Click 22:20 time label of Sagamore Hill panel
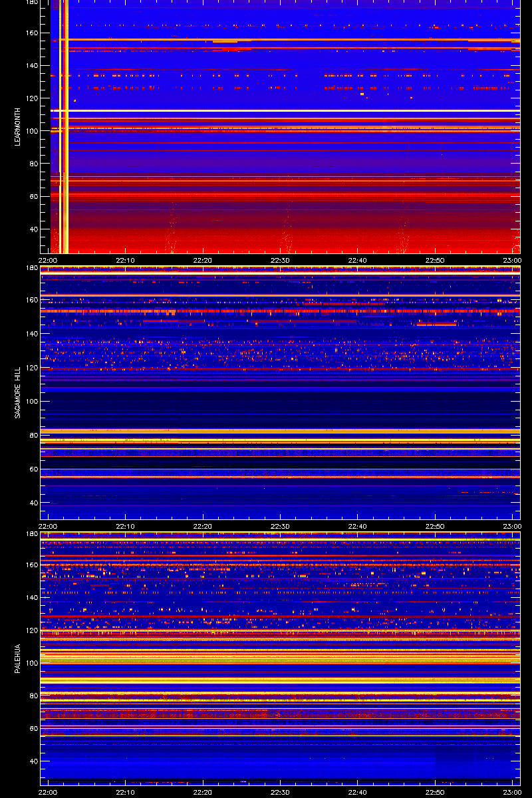 pyautogui.click(x=203, y=526)
